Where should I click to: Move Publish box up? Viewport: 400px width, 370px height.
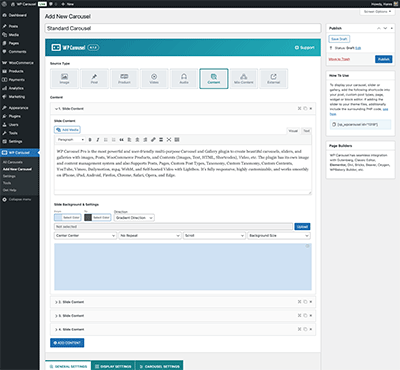click(x=379, y=28)
